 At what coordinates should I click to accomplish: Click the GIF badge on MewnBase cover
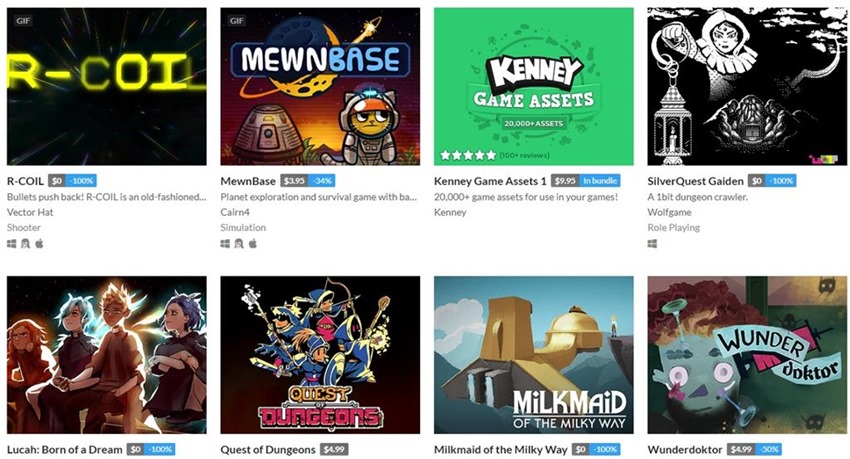tap(236, 21)
